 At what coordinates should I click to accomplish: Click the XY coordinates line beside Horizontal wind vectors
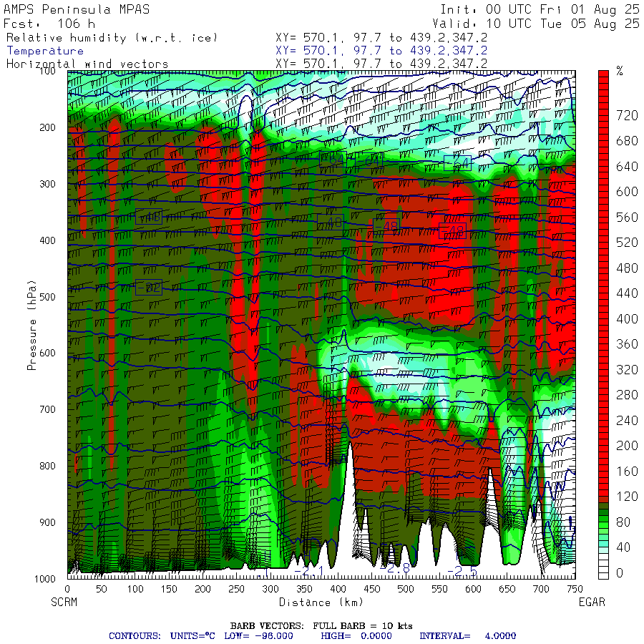pyautogui.click(x=381, y=64)
